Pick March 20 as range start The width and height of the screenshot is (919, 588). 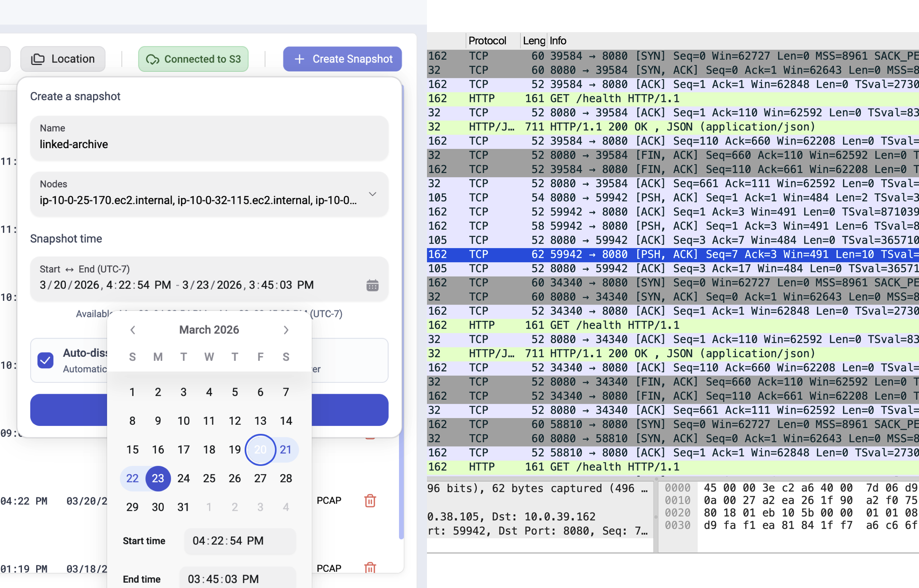pos(260,450)
